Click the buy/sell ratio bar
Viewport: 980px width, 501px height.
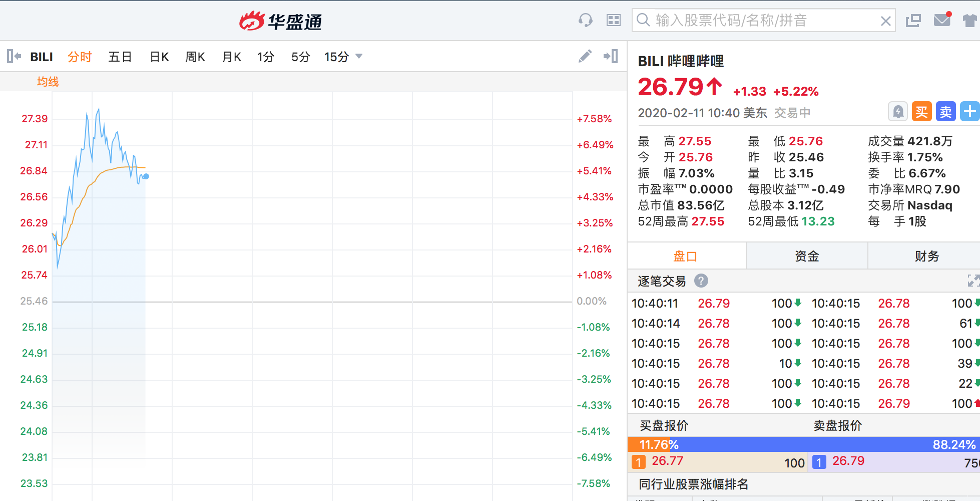803,444
